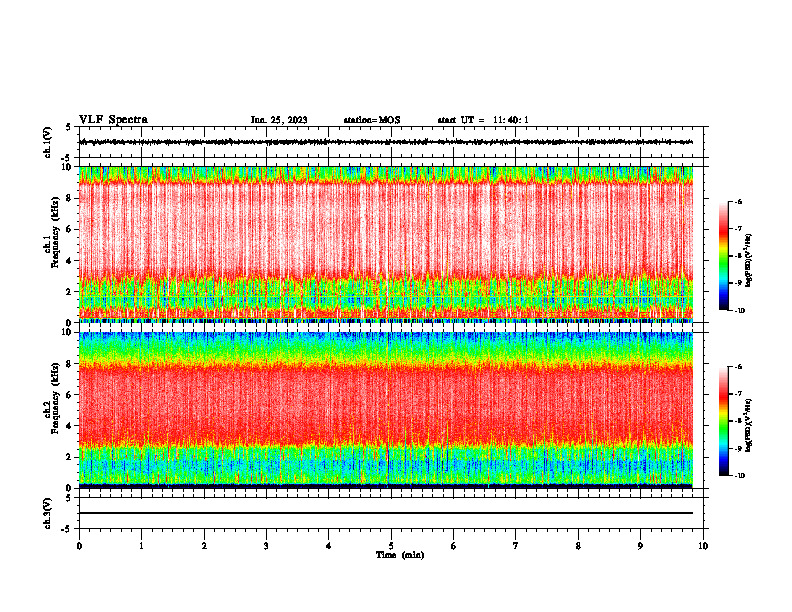Click the '-10' tick on the ch.1 colorbar
Image resolution: width=792 pixels, height=612 pixels.
click(x=739, y=311)
